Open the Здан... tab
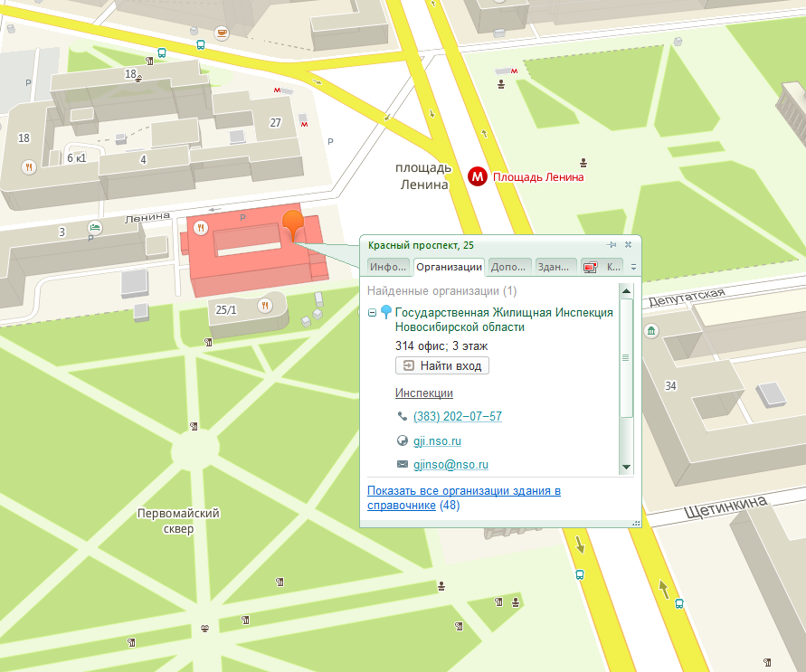Image resolution: width=806 pixels, height=672 pixels. point(554,267)
